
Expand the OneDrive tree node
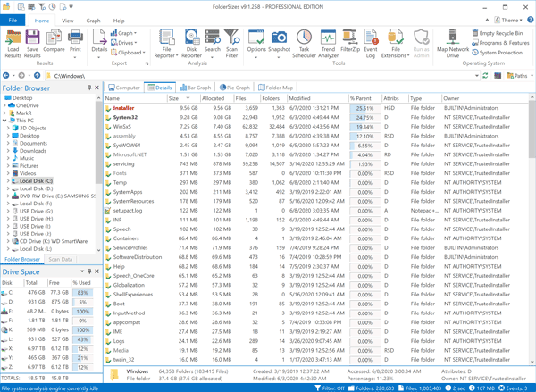pyautogui.click(x=4, y=105)
